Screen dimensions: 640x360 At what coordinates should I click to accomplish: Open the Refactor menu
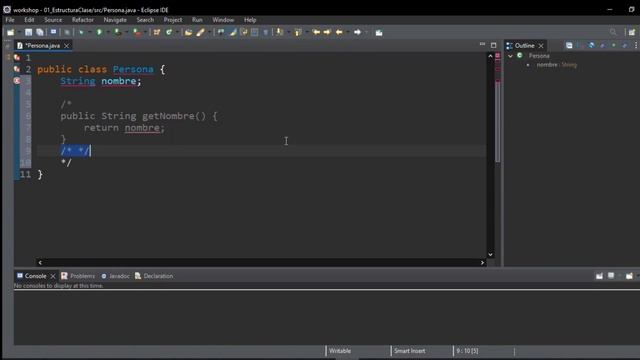pos(83,20)
